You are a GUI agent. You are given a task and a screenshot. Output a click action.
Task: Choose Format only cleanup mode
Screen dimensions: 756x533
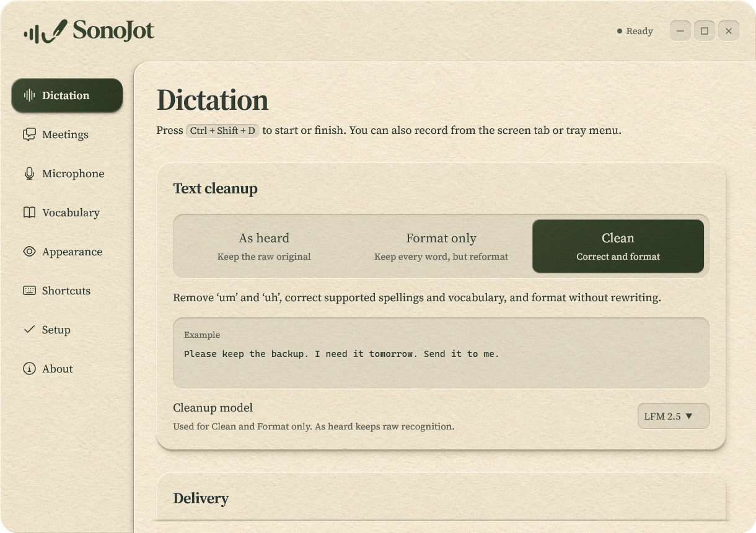click(441, 246)
